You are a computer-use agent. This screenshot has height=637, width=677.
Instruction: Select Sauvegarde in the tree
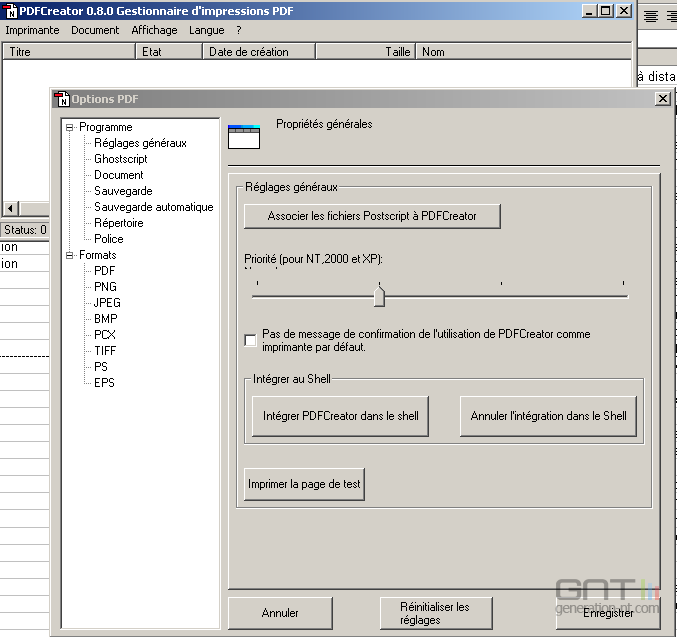click(x=123, y=191)
